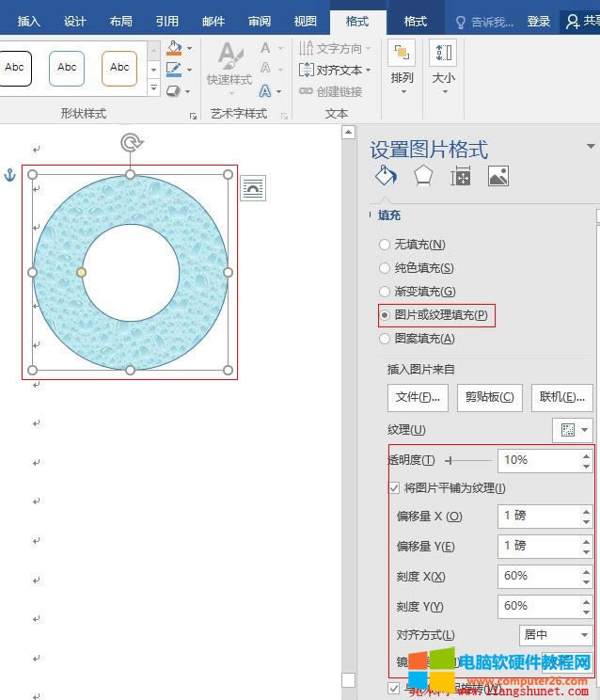Expand the shape effects dropdown arrow
This screenshot has height=700, width=600.
(188, 91)
